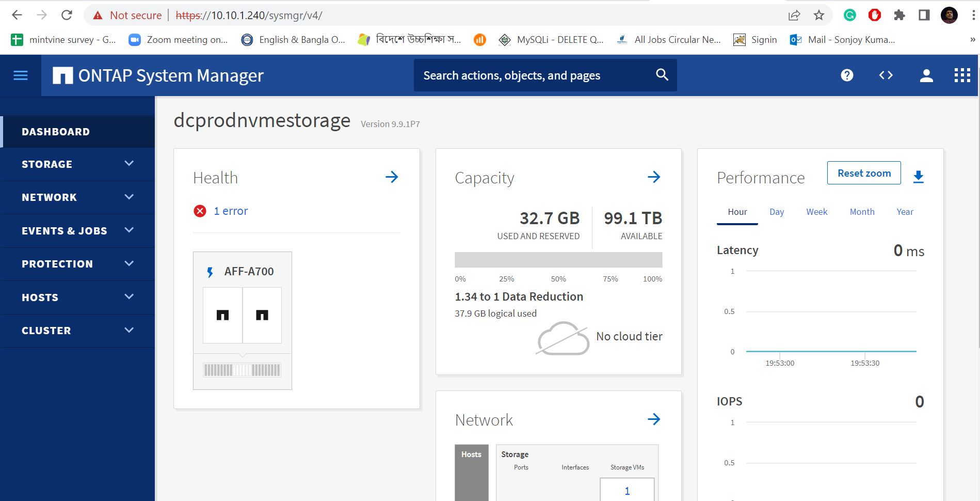Open the All Jobs Circular bookmark

coord(669,40)
